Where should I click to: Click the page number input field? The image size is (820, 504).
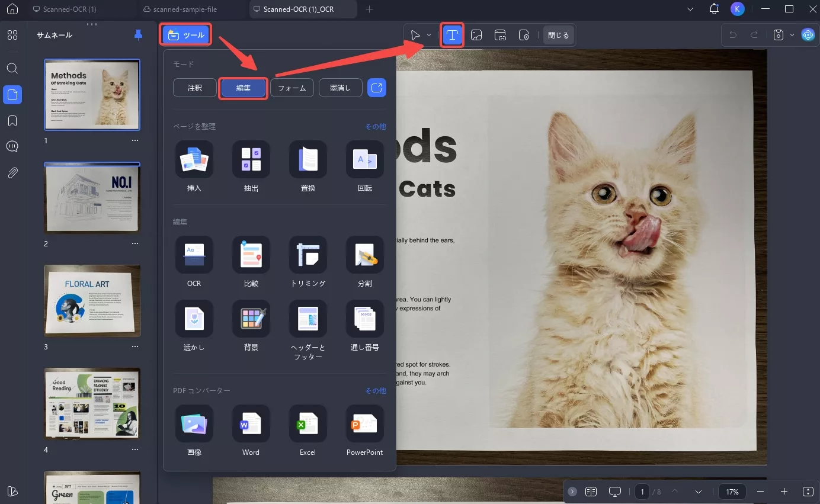(642, 492)
